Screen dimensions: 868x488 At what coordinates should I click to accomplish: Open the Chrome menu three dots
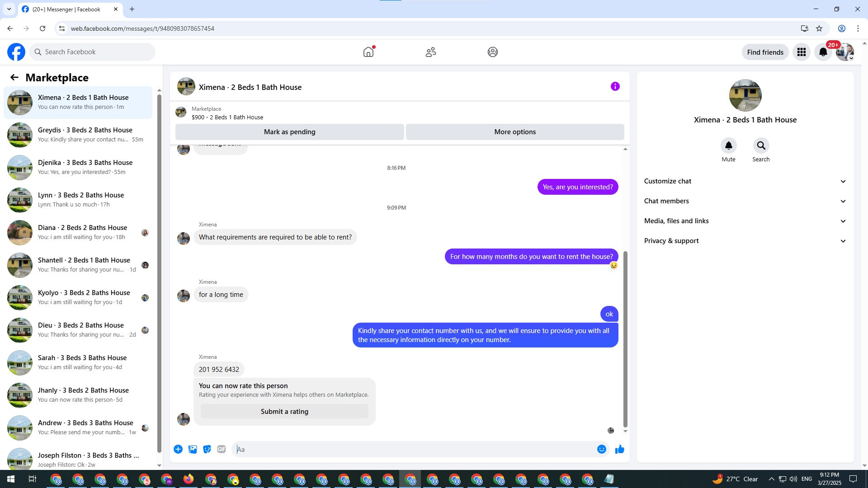[x=858, y=28]
